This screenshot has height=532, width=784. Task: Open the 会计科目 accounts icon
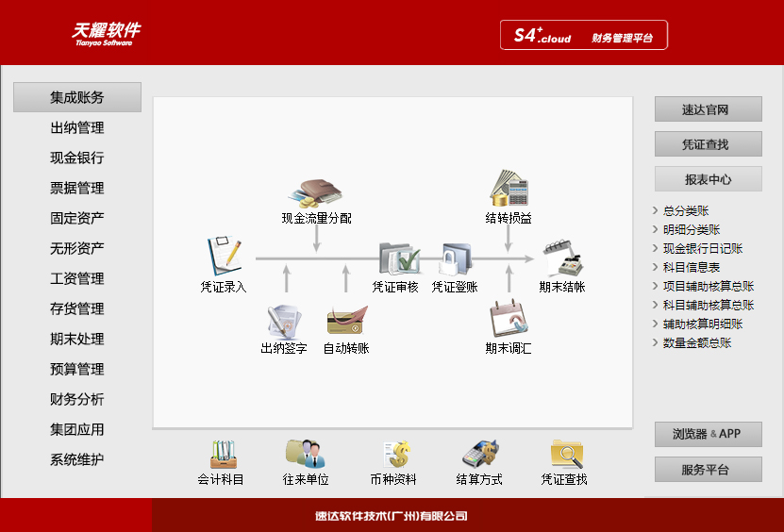coord(221,455)
